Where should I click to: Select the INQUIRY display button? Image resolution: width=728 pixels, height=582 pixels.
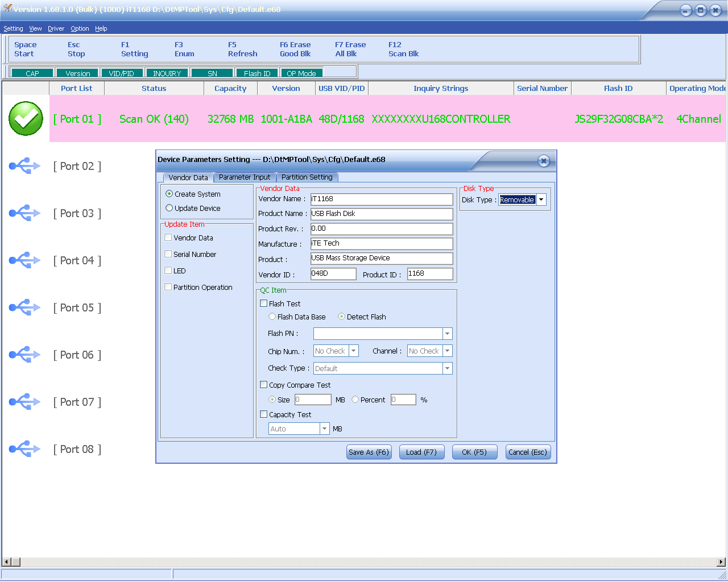click(x=167, y=73)
